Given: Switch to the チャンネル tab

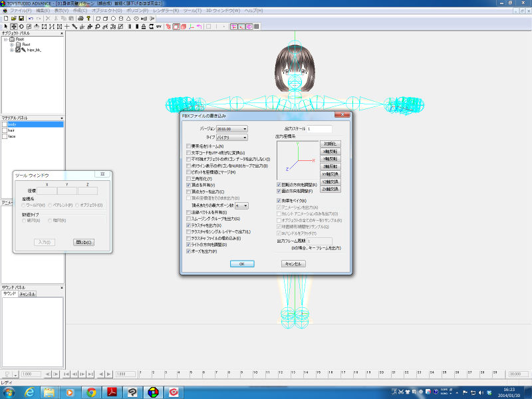Looking at the screenshot, I should (27, 293).
